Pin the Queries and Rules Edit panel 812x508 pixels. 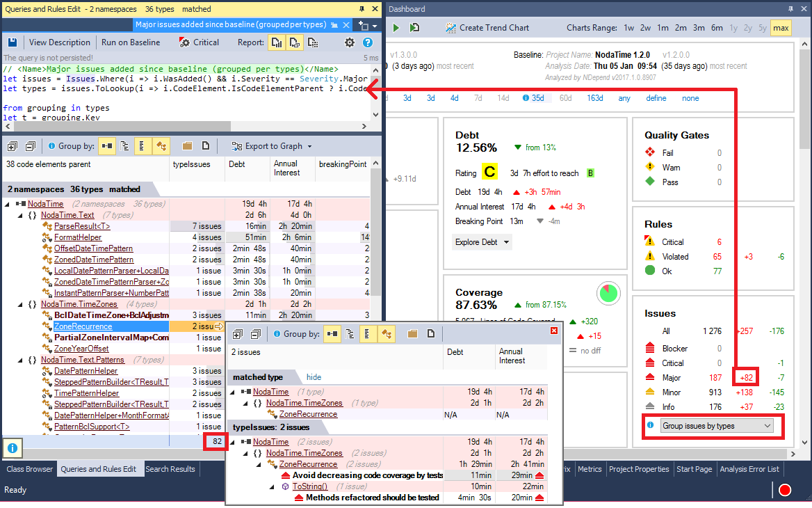click(x=362, y=9)
